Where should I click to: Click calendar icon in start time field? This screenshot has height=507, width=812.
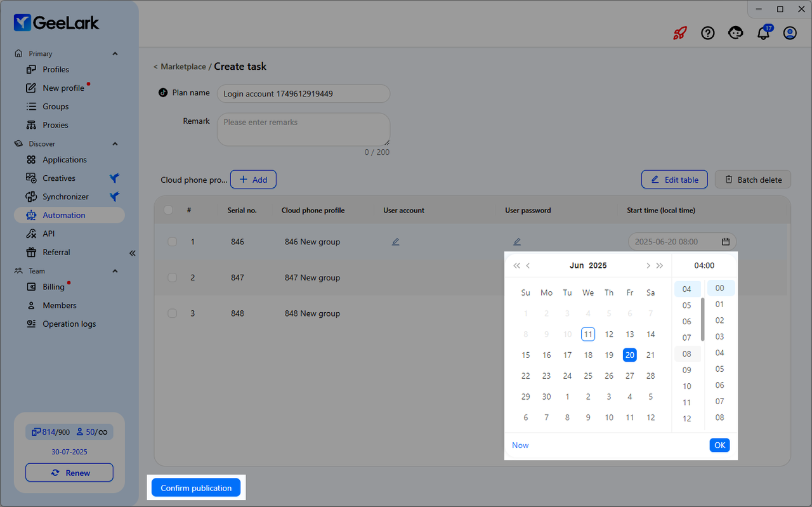[726, 242]
